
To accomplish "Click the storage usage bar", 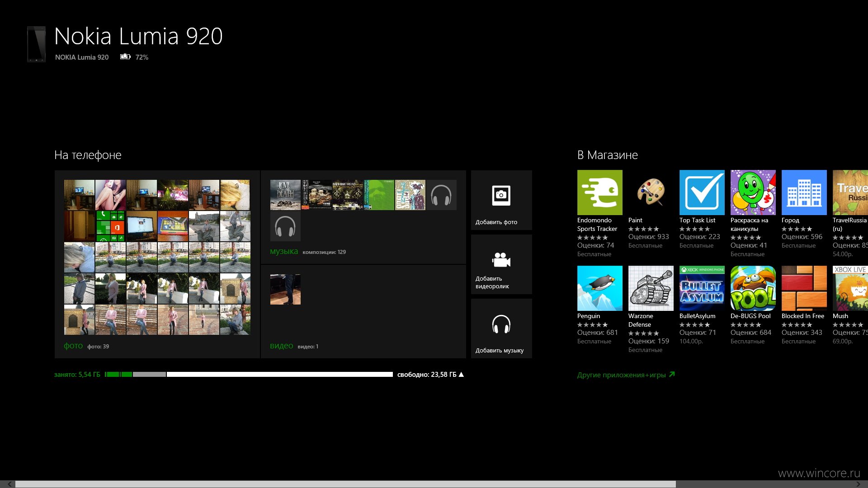I will click(249, 375).
